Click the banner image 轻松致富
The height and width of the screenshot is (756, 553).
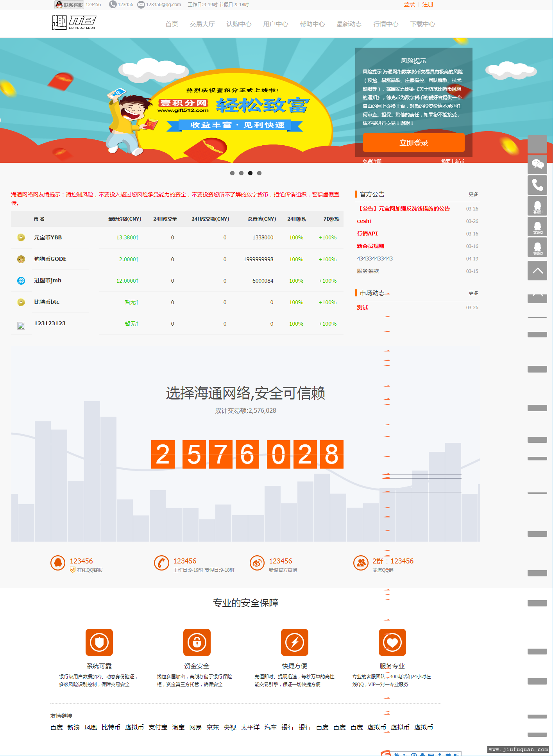click(x=234, y=109)
